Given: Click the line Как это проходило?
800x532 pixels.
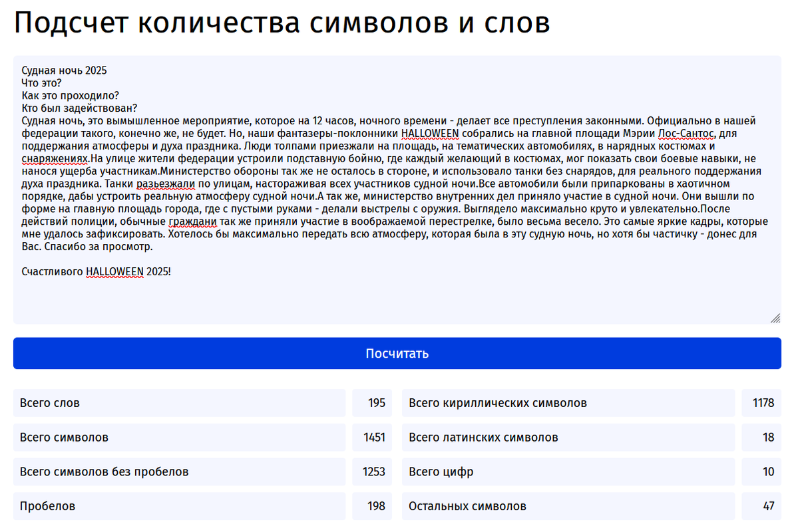Looking at the screenshot, I should pos(70,96).
